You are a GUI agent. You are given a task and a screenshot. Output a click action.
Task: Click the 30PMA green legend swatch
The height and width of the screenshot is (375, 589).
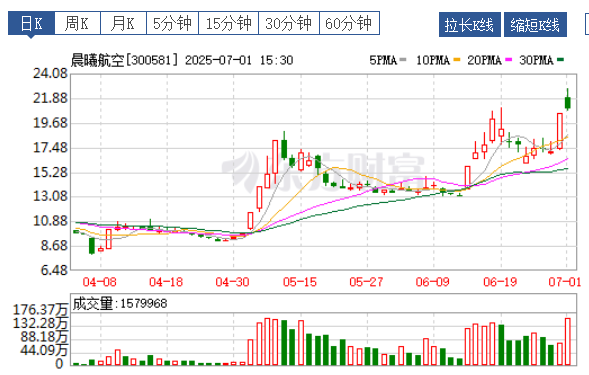560,60
